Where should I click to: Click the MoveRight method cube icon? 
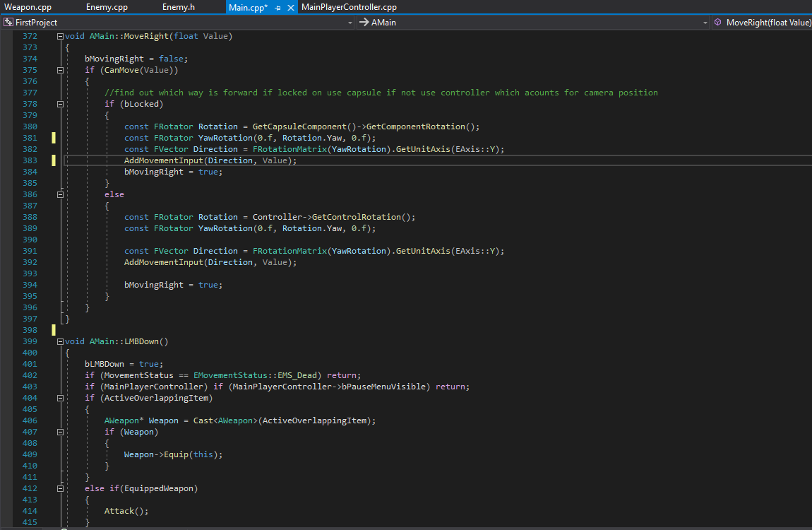click(x=718, y=23)
